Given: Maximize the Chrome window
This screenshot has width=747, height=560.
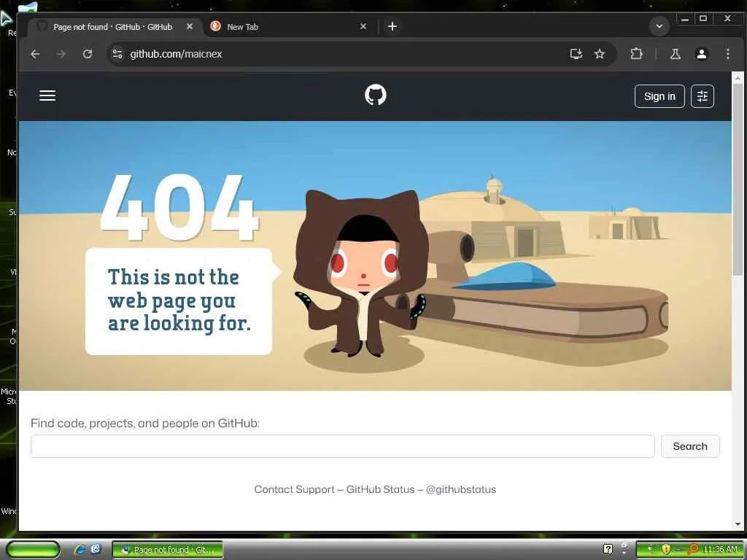Looking at the screenshot, I should pyautogui.click(x=703, y=19).
